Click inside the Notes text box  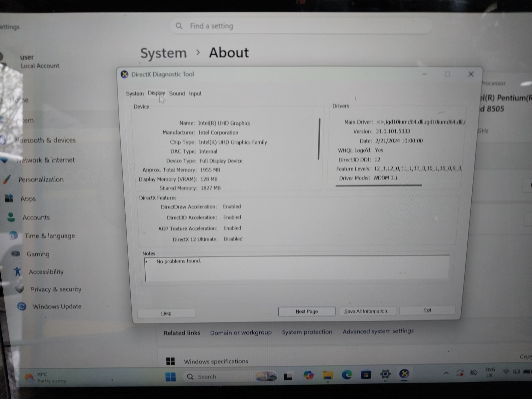point(297,269)
